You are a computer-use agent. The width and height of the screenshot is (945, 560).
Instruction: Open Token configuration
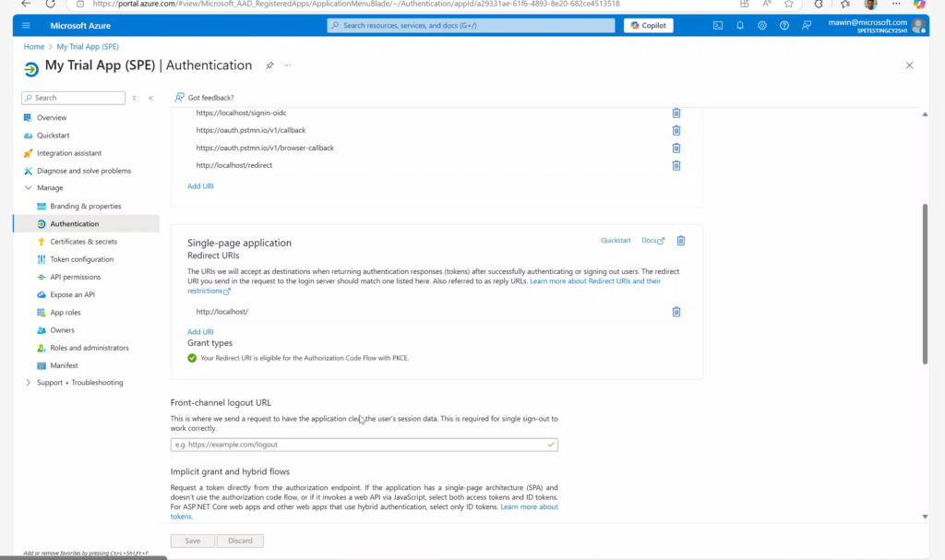81,259
